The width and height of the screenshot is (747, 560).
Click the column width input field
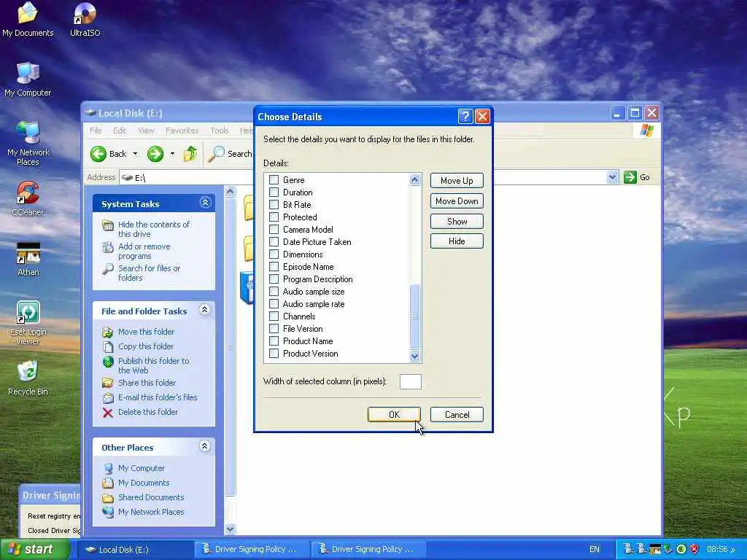[410, 381]
